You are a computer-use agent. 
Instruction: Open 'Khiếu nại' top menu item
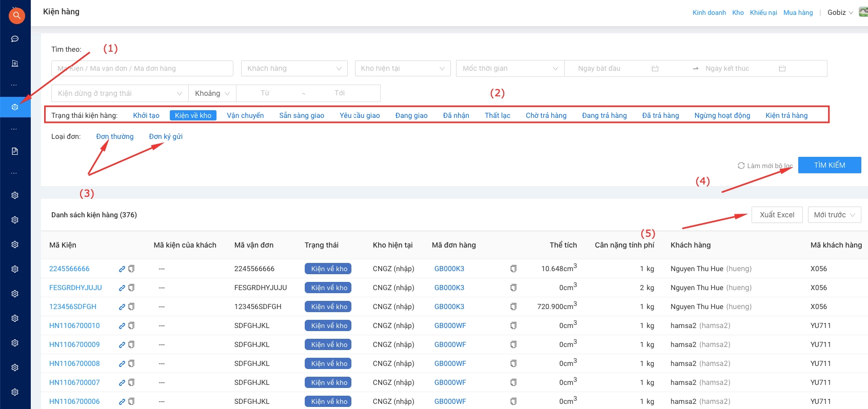(x=763, y=13)
